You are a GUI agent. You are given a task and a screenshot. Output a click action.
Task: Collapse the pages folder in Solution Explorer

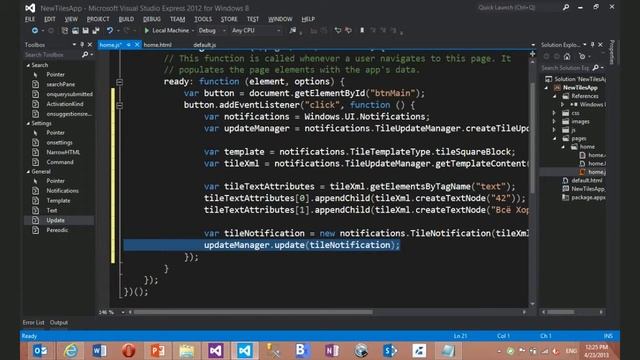pos(554,139)
